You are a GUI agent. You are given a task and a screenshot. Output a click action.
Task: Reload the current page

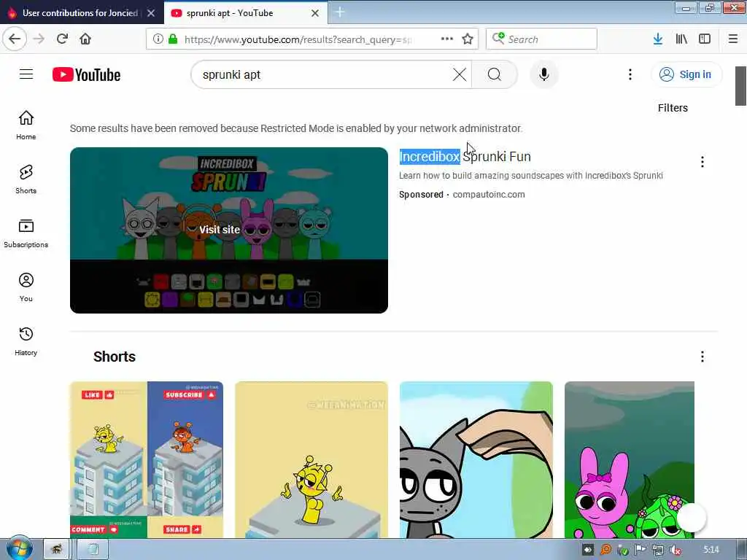pyautogui.click(x=62, y=39)
